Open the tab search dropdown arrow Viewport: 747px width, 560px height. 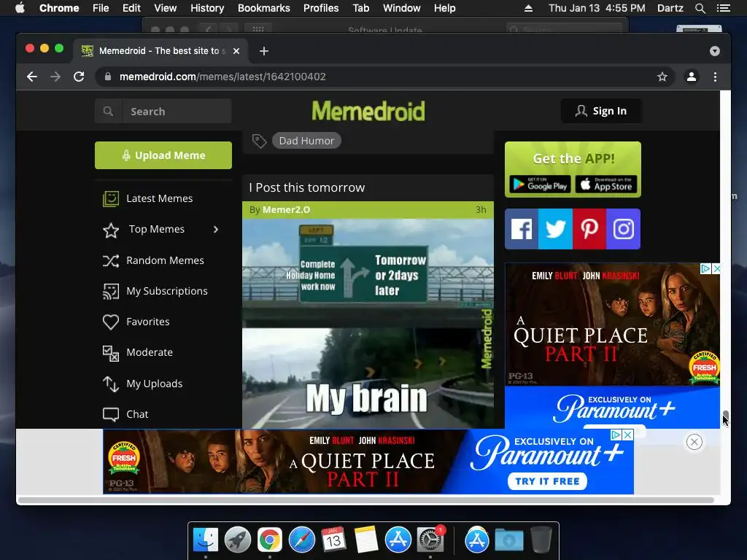pyautogui.click(x=714, y=51)
